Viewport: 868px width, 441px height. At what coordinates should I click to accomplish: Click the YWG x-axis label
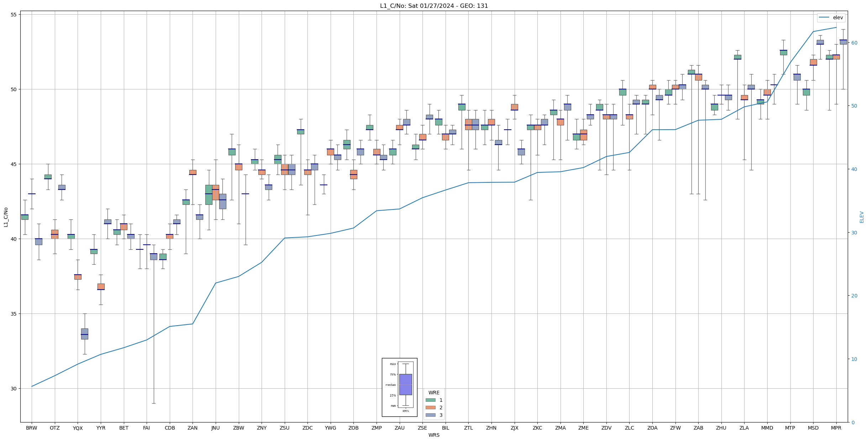pos(331,428)
